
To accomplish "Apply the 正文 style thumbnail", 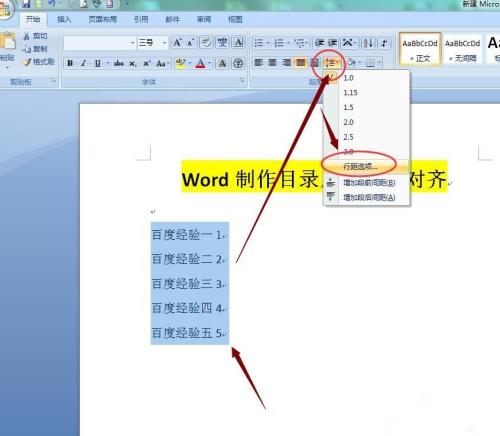I will point(420,49).
